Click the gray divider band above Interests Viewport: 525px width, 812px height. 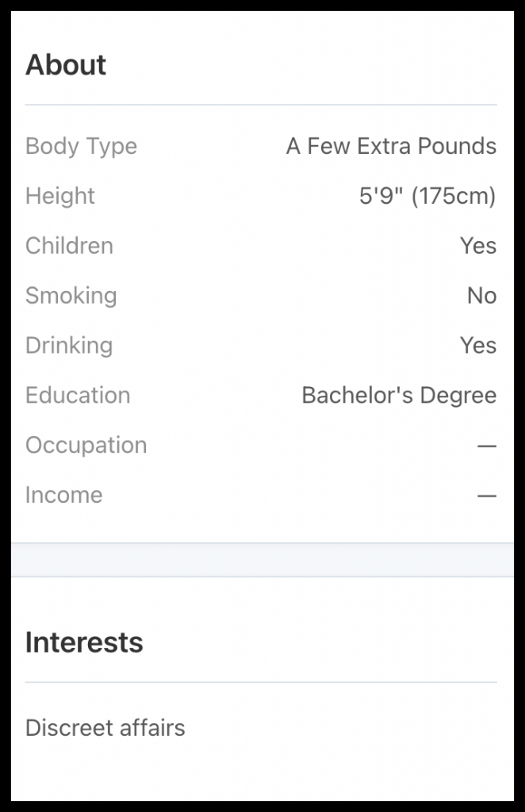point(262,560)
